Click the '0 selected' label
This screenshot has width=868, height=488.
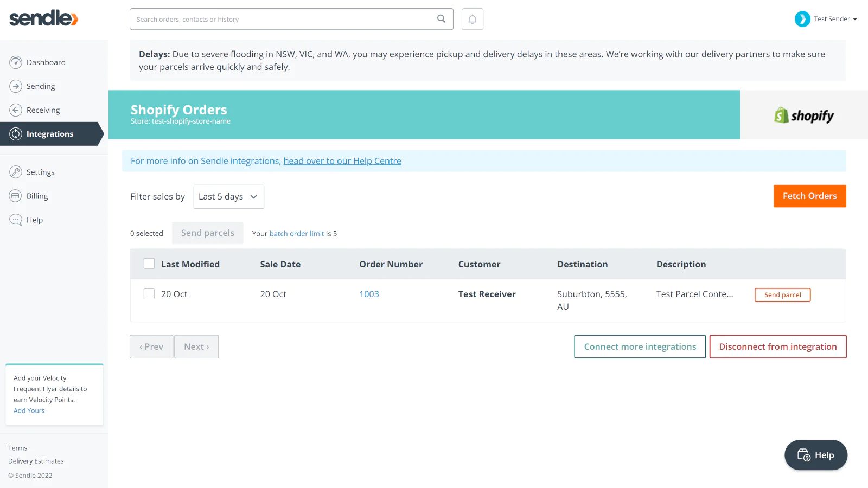146,234
